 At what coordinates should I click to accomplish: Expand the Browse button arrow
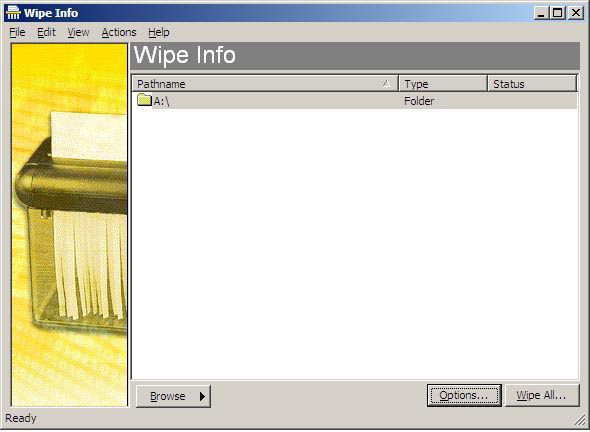[x=202, y=396]
